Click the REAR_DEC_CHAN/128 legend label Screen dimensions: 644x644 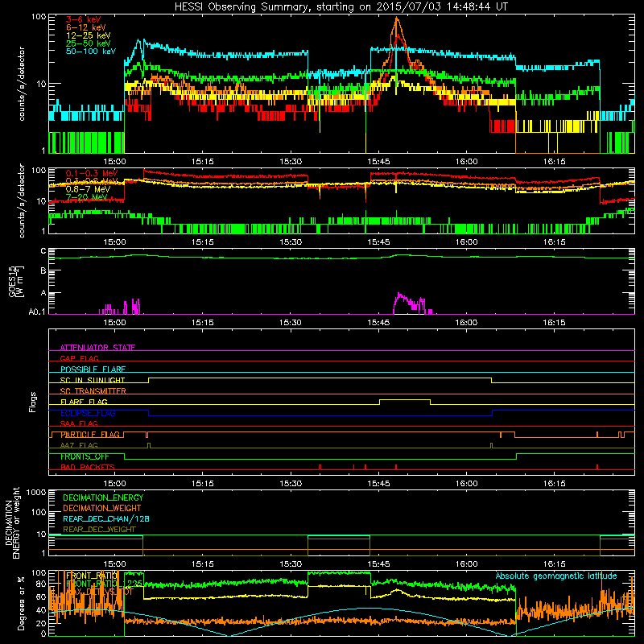[x=106, y=518]
